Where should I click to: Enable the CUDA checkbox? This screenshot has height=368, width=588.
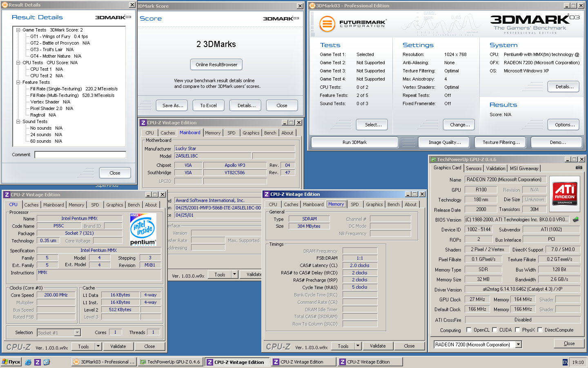pyautogui.click(x=494, y=330)
